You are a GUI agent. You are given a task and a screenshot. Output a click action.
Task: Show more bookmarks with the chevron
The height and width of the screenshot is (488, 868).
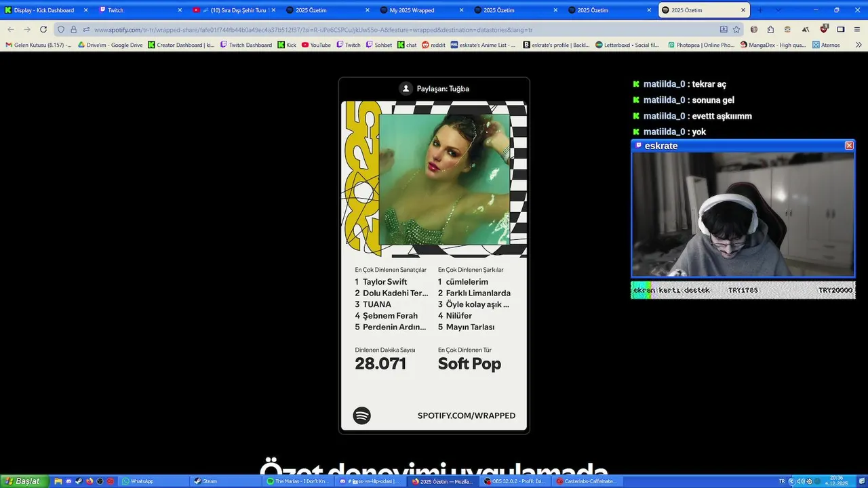[x=859, y=45]
